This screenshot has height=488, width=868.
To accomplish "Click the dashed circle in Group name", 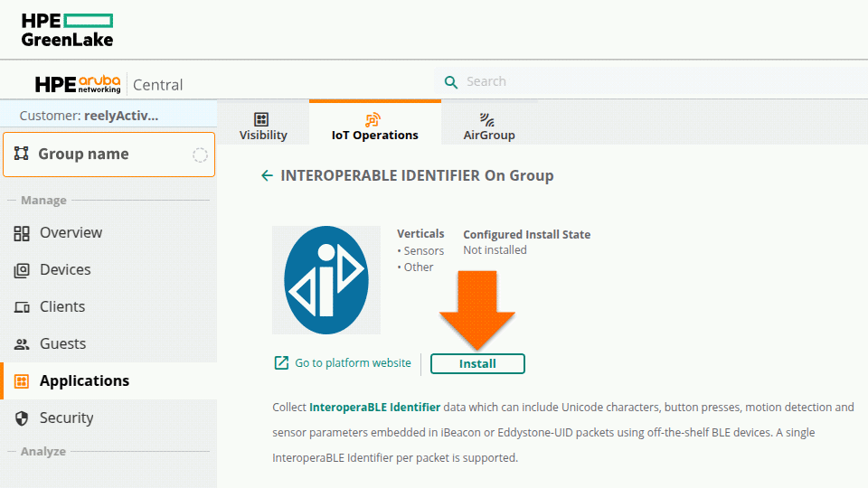I will 200,155.
